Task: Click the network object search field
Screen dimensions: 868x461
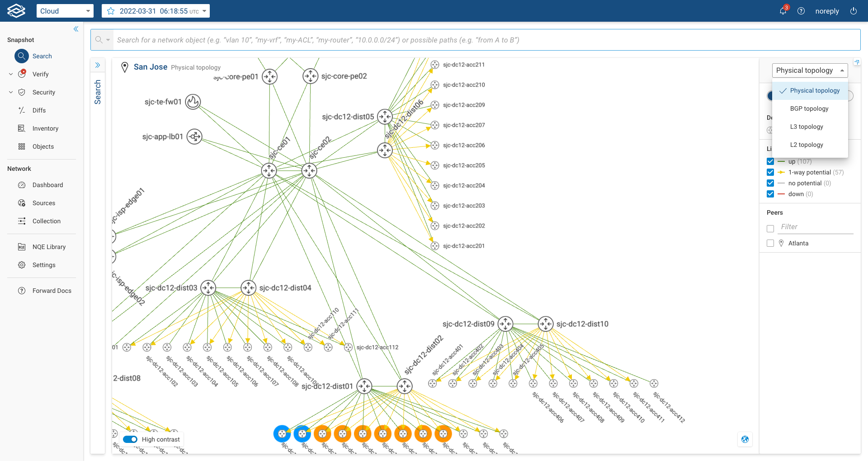Action: [x=407, y=40]
